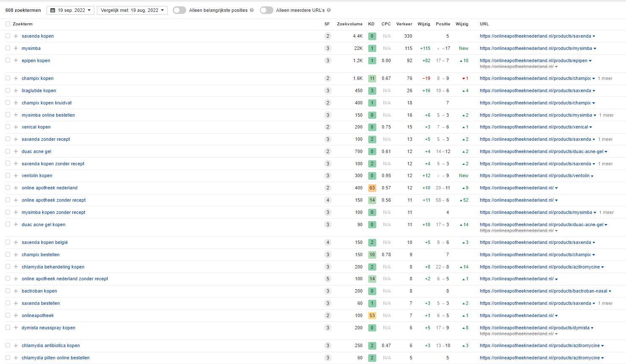Image resolution: width=626 pixels, height=364 pixels.
Task: Open URL dropdown arrow for mysimba row
Action: pyautogui.click(x=595, y=49)
